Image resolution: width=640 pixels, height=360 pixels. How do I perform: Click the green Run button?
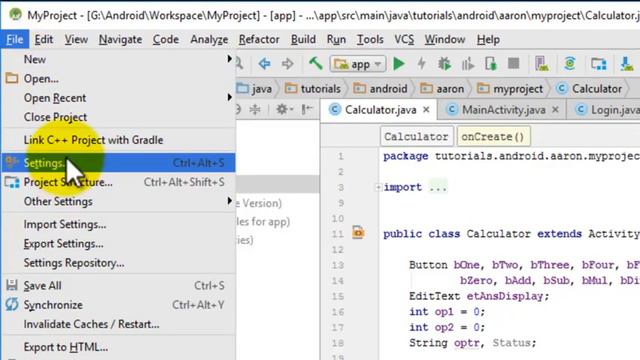tap(399, 64)
